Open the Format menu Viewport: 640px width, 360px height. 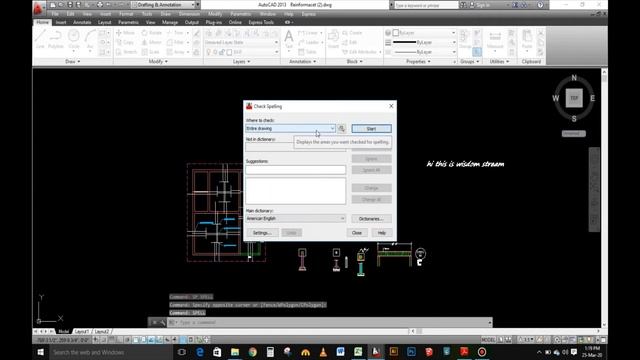pyautogui.click(x=126, y=14)
